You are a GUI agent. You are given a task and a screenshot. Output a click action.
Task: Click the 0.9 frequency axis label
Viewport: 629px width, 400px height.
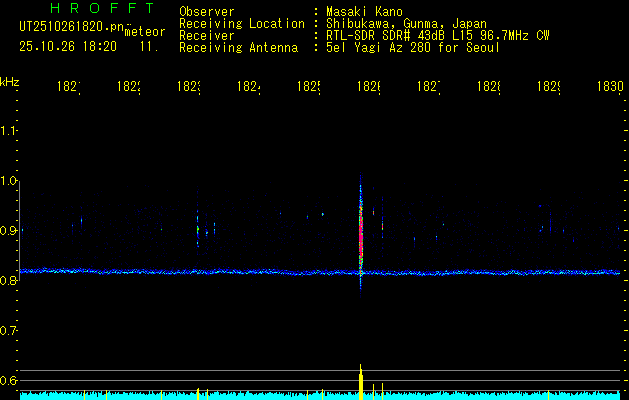point(9,231)
